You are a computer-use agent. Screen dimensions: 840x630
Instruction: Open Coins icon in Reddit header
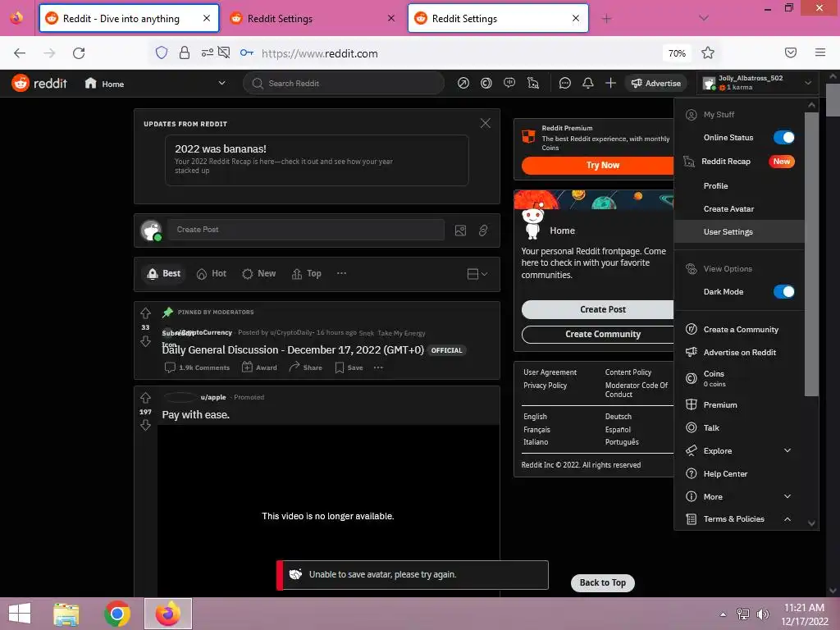(486, 83)
